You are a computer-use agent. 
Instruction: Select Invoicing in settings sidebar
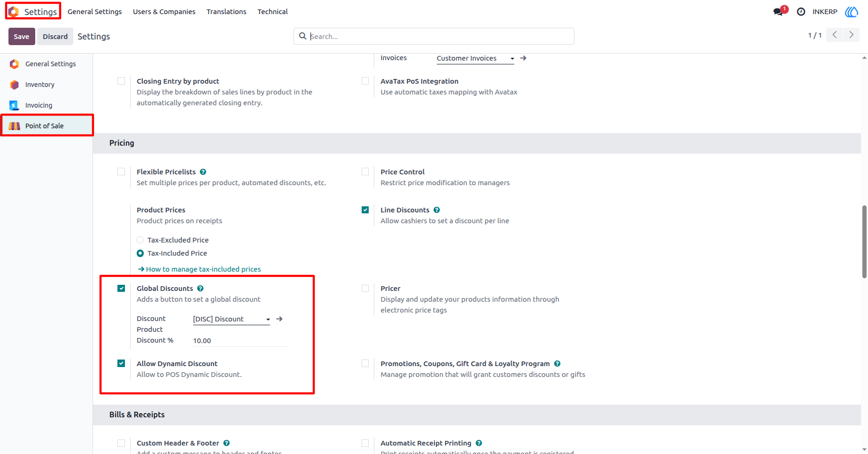46,105
